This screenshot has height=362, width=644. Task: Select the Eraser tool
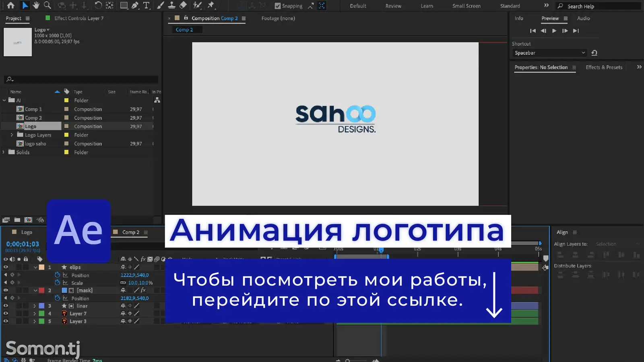[x=183, y=6]
